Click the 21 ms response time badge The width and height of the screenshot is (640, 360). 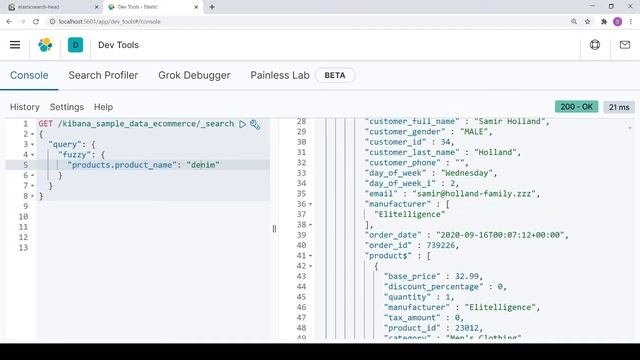(619, 107)
